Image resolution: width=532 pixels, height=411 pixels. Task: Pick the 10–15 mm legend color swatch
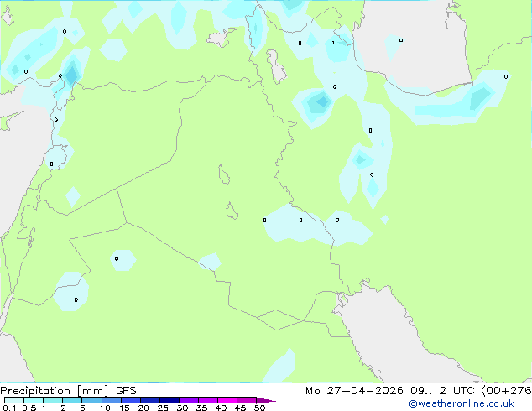(112, 400)
